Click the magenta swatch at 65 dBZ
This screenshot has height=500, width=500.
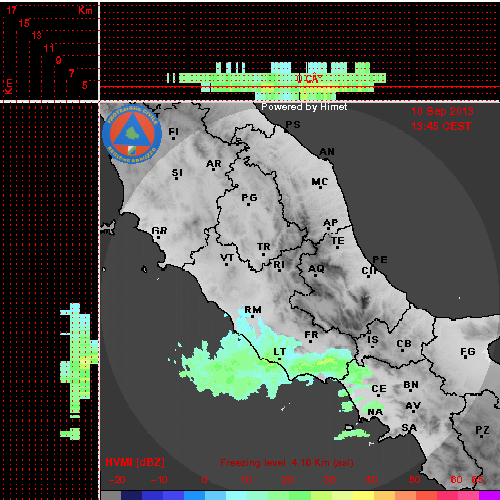[489, 495]
